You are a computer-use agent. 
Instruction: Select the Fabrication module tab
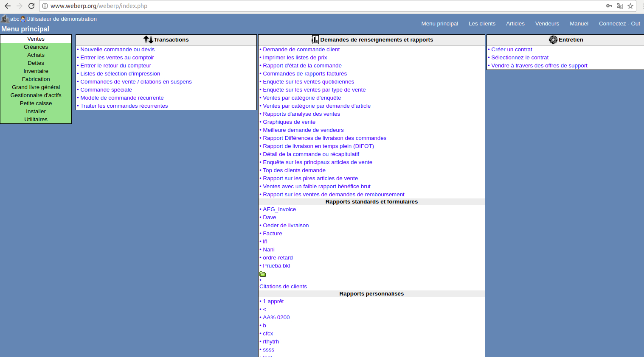coord(36,79)
